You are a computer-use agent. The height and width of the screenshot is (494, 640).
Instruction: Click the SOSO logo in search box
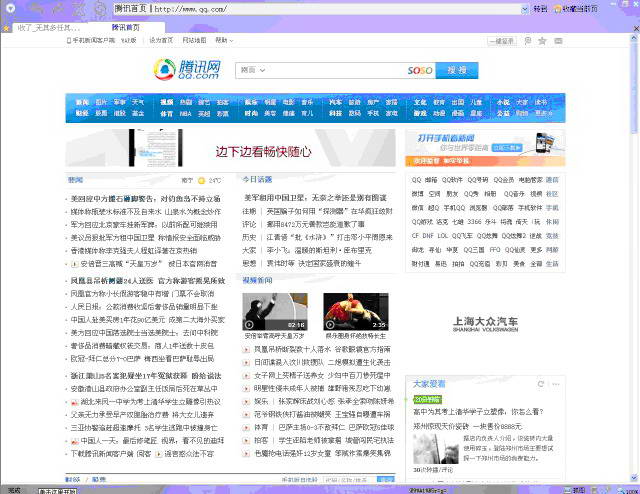click(x=419, y=70)
